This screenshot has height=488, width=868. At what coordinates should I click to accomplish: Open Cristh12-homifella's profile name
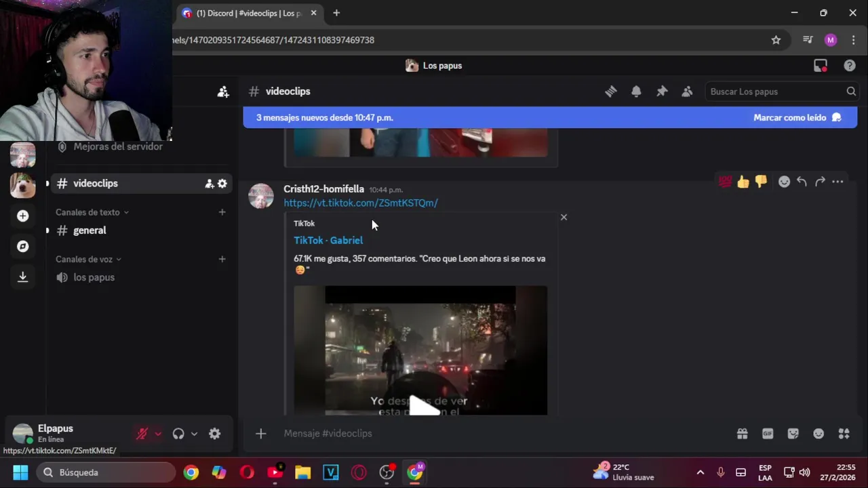click(323, 189)
